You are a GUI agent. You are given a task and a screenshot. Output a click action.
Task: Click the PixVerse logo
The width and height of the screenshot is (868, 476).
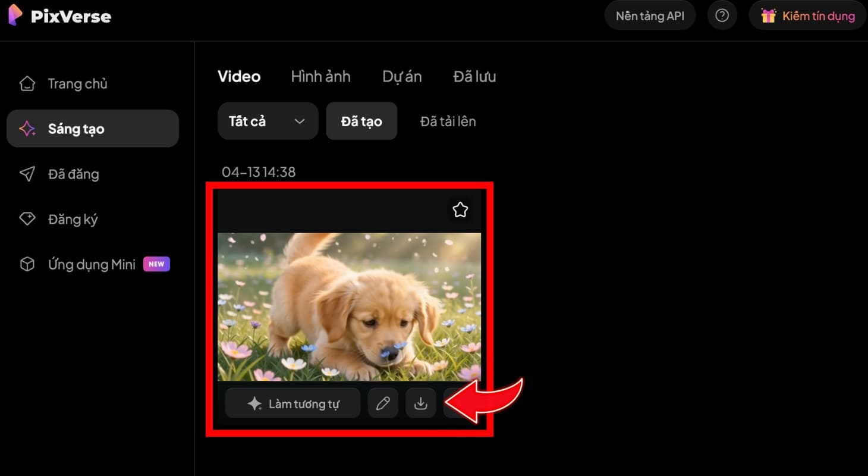[58, 16]
